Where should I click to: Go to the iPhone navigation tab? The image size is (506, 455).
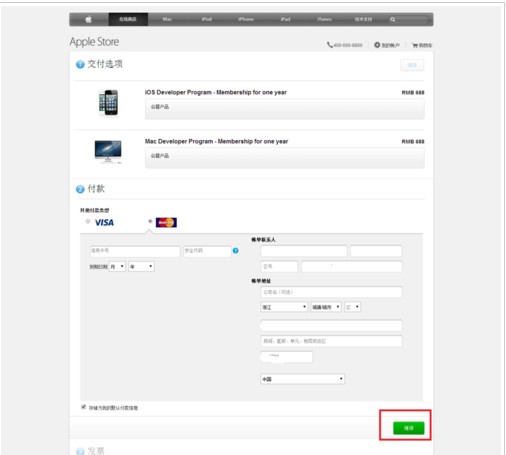click(246, 19)
